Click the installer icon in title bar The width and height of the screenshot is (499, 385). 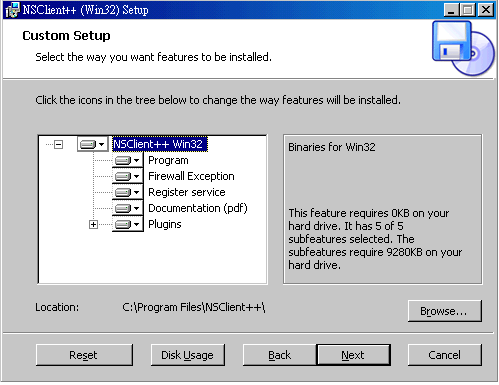click(13, 10)
